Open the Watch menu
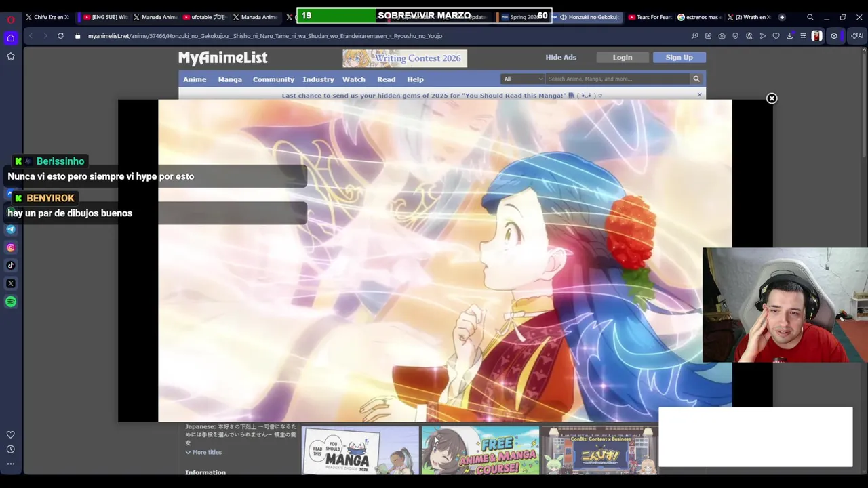868x488 pixels. coord(354,79)
